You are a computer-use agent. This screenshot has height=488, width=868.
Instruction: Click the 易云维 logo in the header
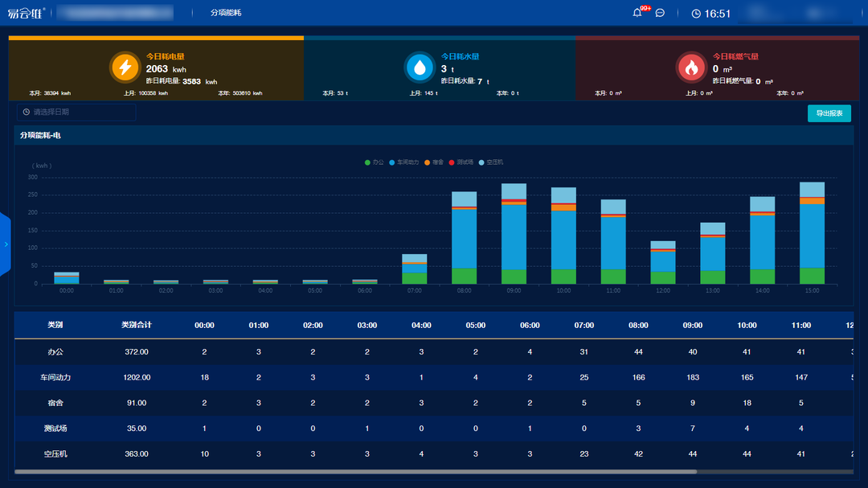(x=27, y=13)
